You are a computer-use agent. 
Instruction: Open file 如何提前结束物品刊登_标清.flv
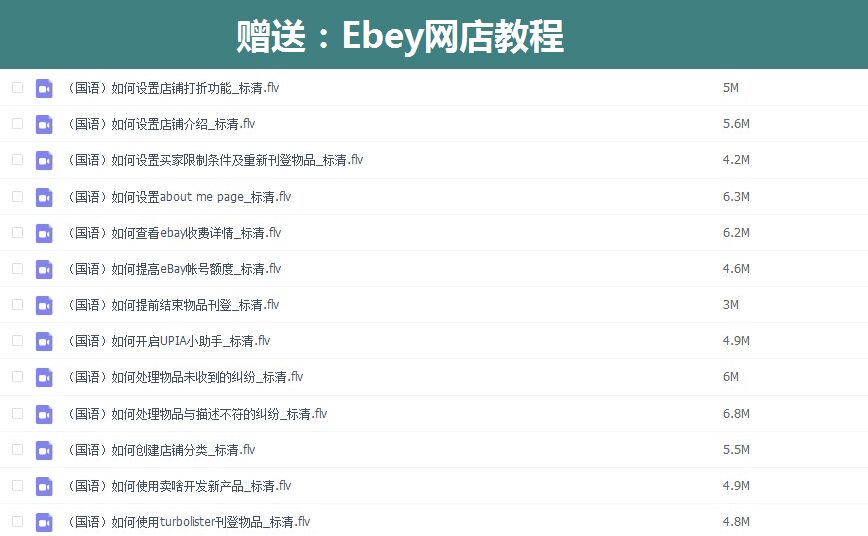pos(173,305)
